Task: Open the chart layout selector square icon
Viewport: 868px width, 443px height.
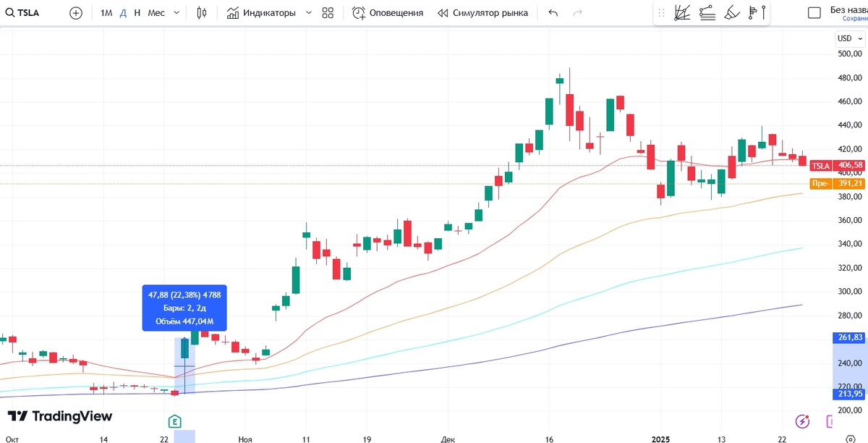Action: (x=814, y=13)
